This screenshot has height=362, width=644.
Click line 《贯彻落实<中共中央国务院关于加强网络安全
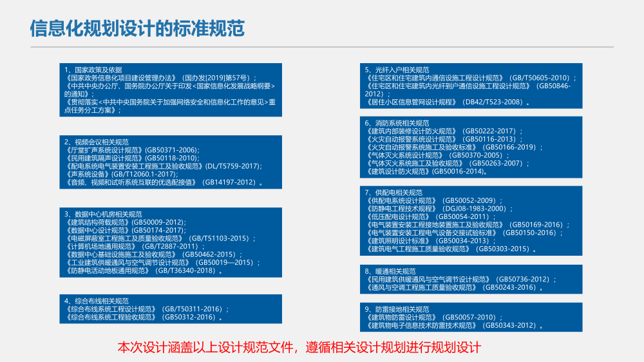click(x=169, y=106)
